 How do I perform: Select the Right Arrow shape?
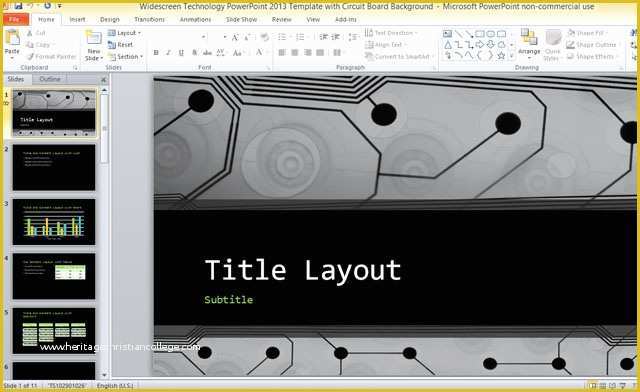pos(480,45)
